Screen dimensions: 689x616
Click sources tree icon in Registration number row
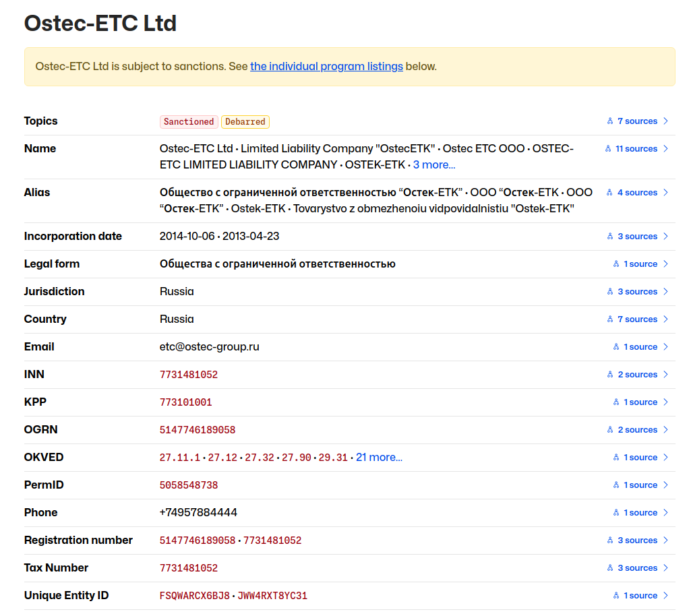coord(610,541)
